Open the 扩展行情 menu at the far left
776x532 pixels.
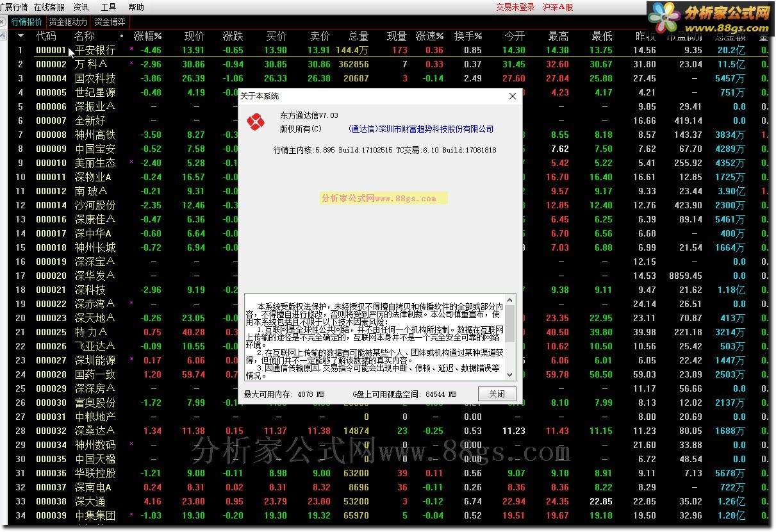(14, 7)
